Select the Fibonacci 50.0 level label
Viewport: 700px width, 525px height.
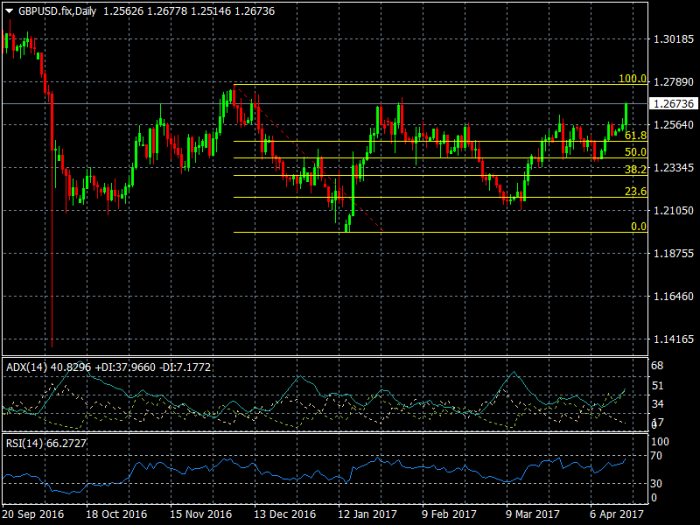[635, 152]
